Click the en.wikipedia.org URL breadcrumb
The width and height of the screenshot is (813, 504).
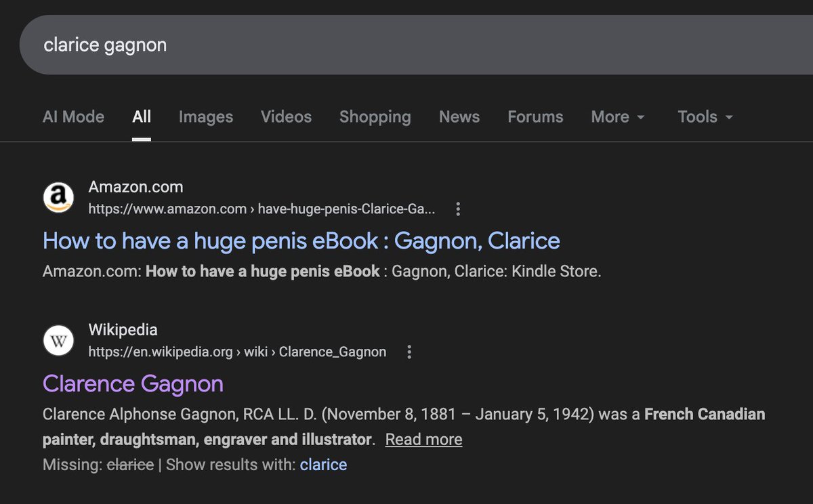(237, 352)
